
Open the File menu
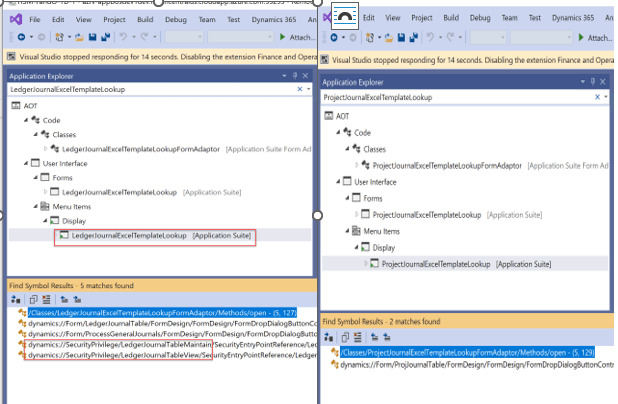(x=34, y=19)
